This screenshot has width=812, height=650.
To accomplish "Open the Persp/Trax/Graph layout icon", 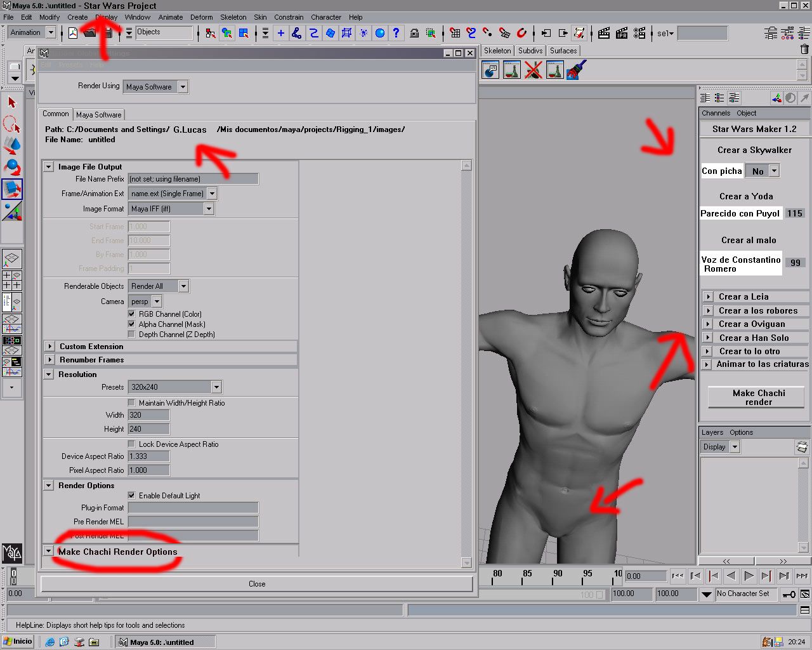I will click(11, 366).
